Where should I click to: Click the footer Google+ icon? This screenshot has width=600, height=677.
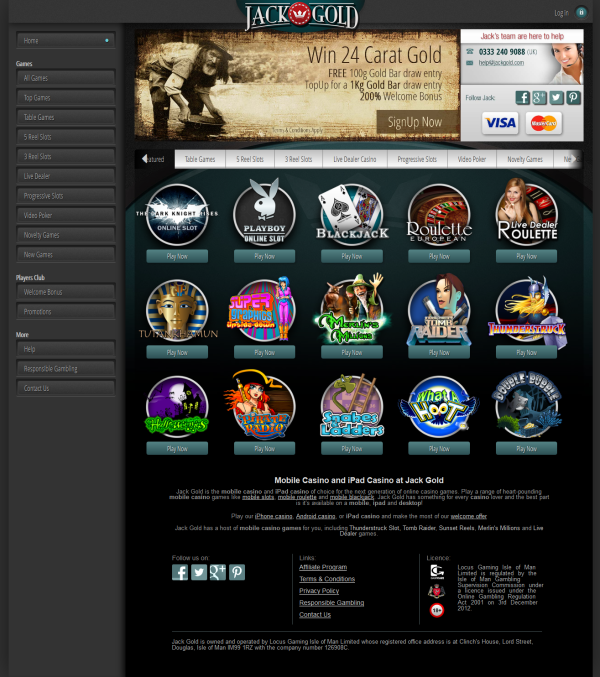pos(218,573)
